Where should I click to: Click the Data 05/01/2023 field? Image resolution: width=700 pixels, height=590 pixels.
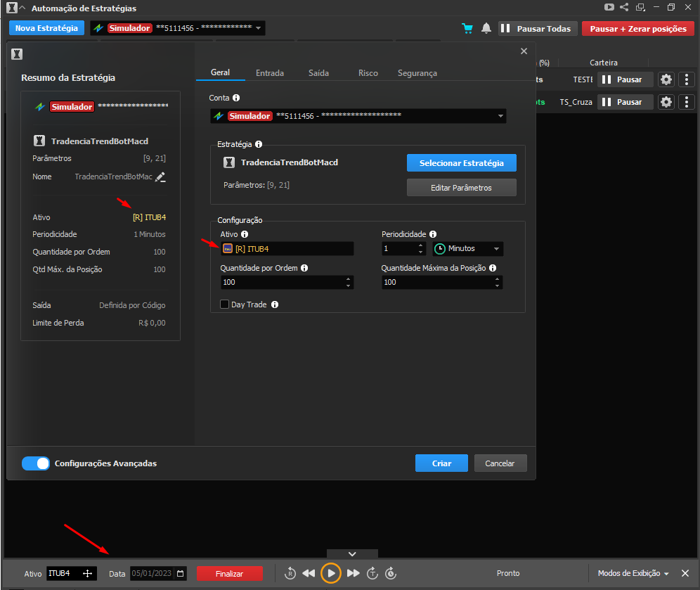pyautogui.click(x=158, y=574)
